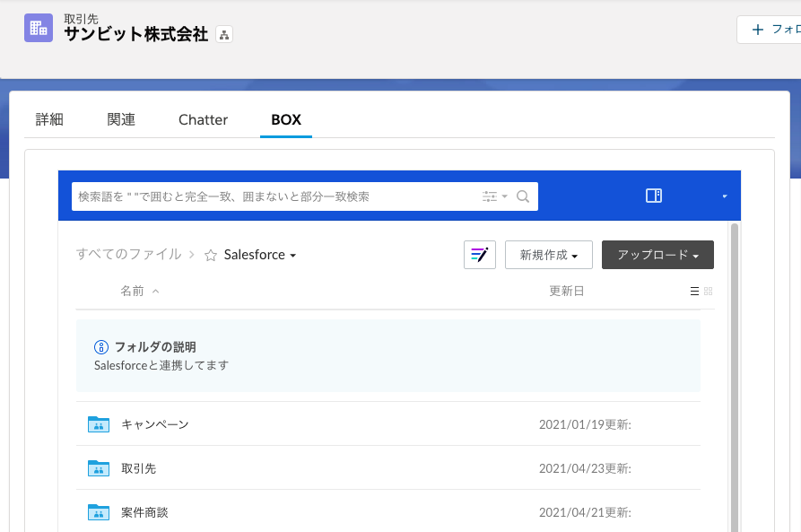Open the Salesforce folder dropdown
This screenshot has height=532, width=801.
260,255
